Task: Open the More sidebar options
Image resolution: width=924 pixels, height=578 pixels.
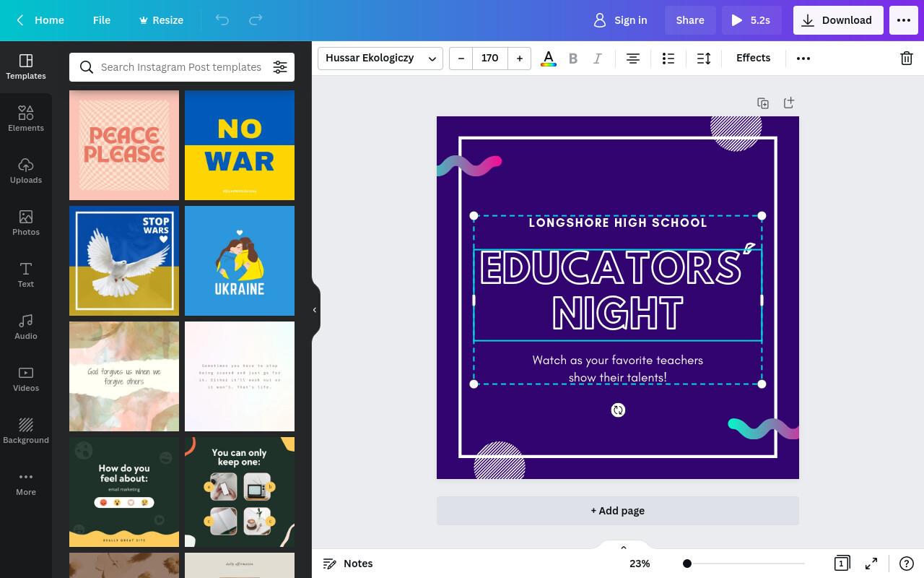Action: pyautogui.click(x=26, y=483)
